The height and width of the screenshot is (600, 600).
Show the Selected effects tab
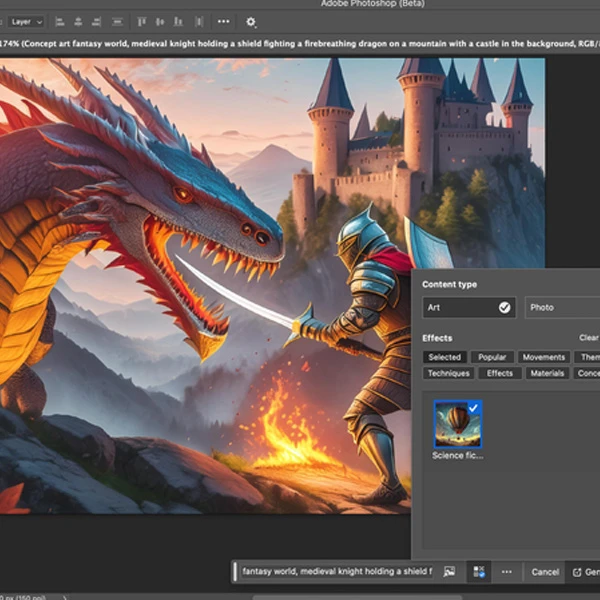coord(444,357)
